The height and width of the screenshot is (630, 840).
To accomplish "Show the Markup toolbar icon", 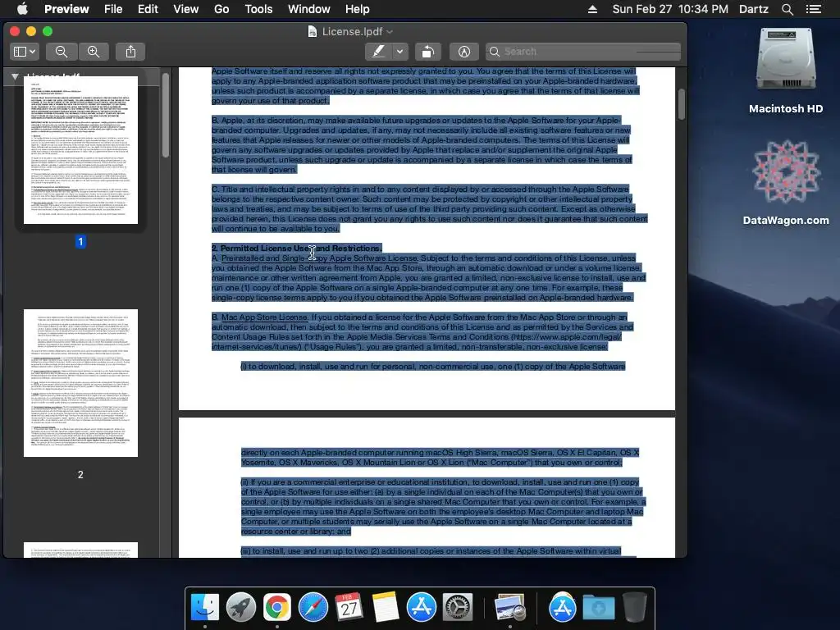I will (464, 52).
